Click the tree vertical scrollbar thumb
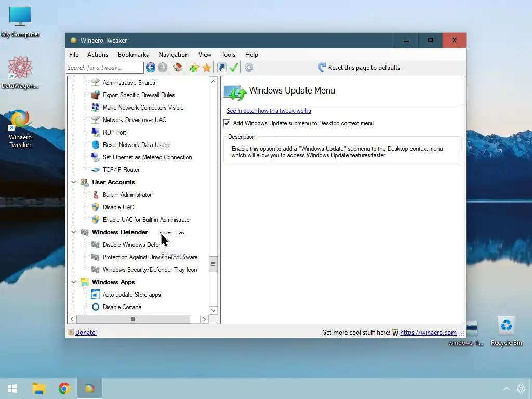 213,264
